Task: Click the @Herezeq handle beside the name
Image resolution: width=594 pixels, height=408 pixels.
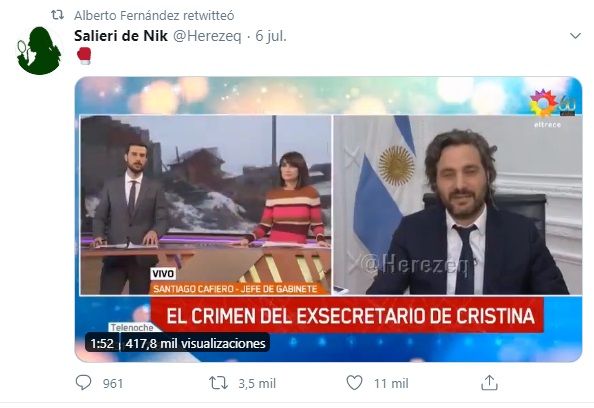Action: tap(207, 36)
